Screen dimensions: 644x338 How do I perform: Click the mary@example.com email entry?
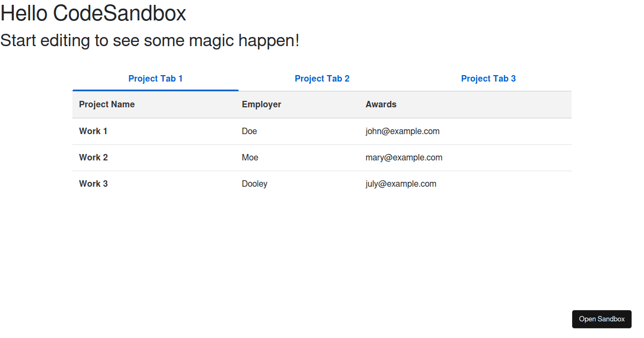tap(404, 157)
